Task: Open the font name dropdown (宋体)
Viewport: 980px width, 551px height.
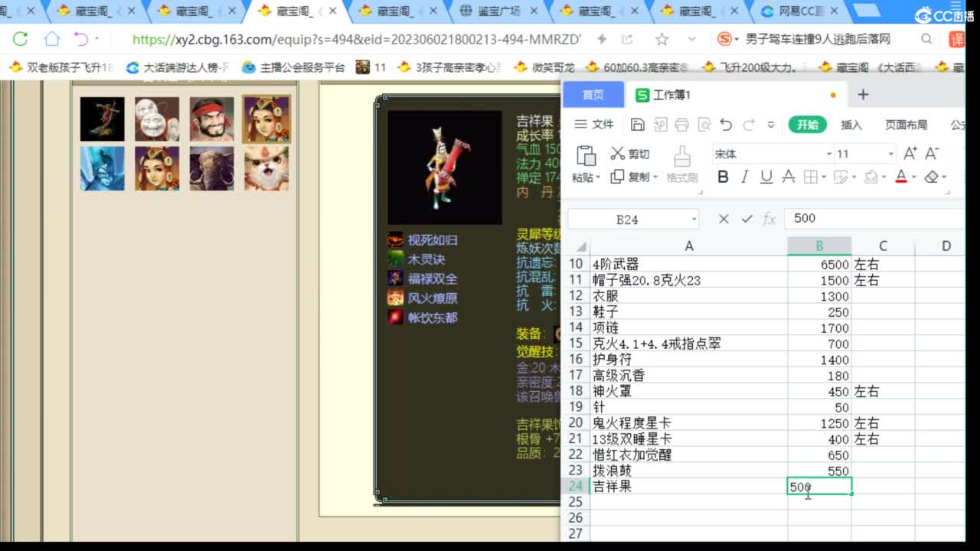Action: 828,154
